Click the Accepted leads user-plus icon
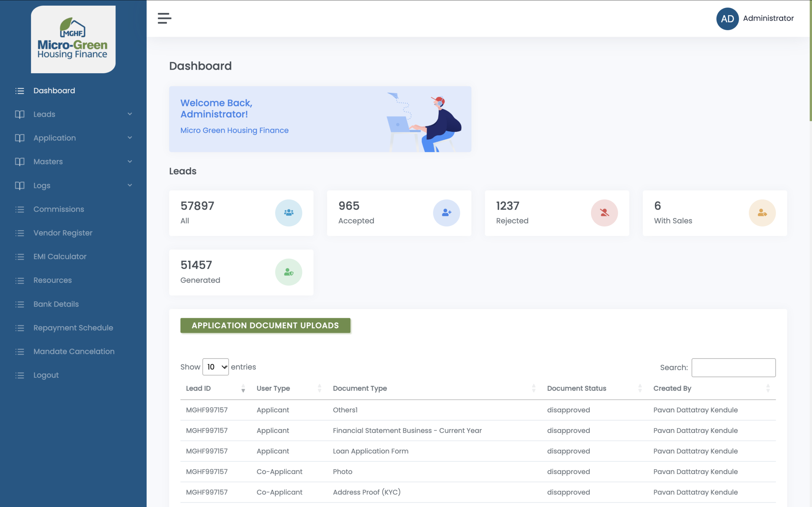Screen dimensions: 812x507 (x=446, y=213)
